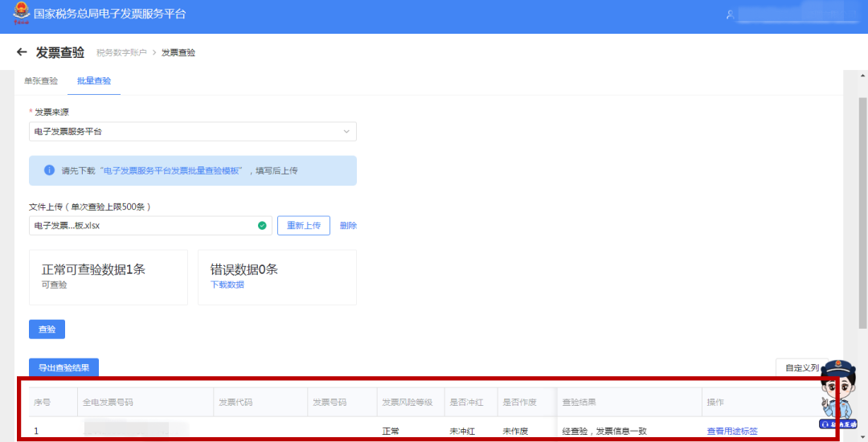Click the 重新上传 button
The image size is (868, 442).
click(x=303, y=226)
